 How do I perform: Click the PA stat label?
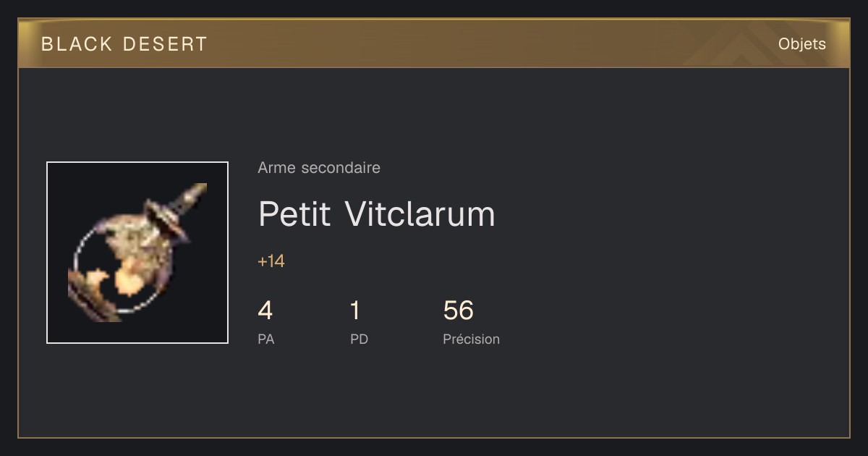click(x=266, y=339)
